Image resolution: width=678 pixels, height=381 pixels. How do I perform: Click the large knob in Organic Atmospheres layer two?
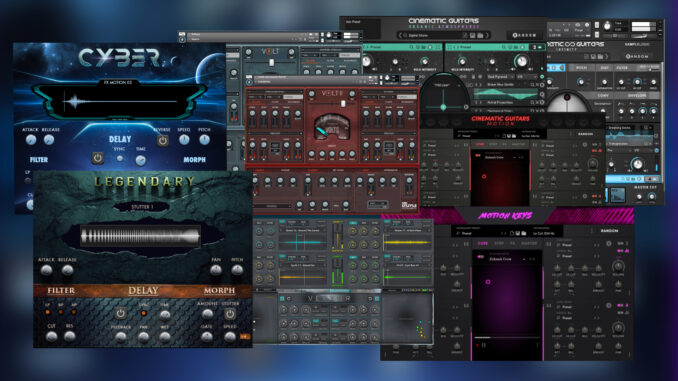pos(522,62)
